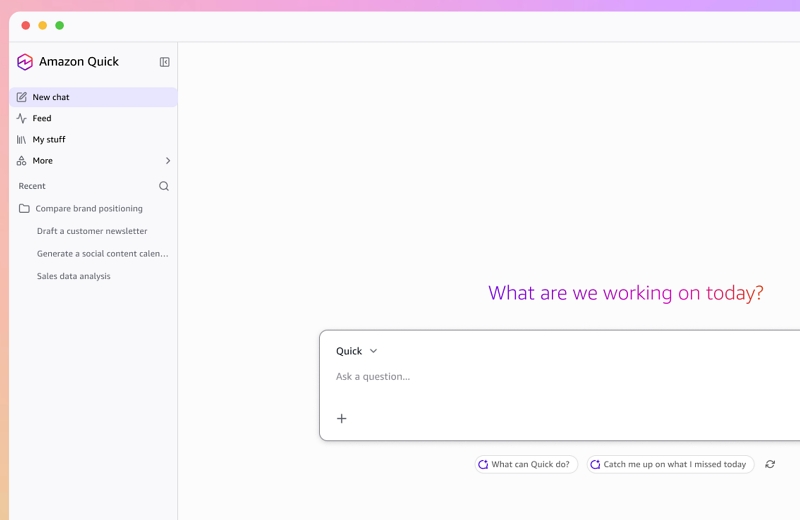Click the What can Quick do? suggestion

coord(526,464)
